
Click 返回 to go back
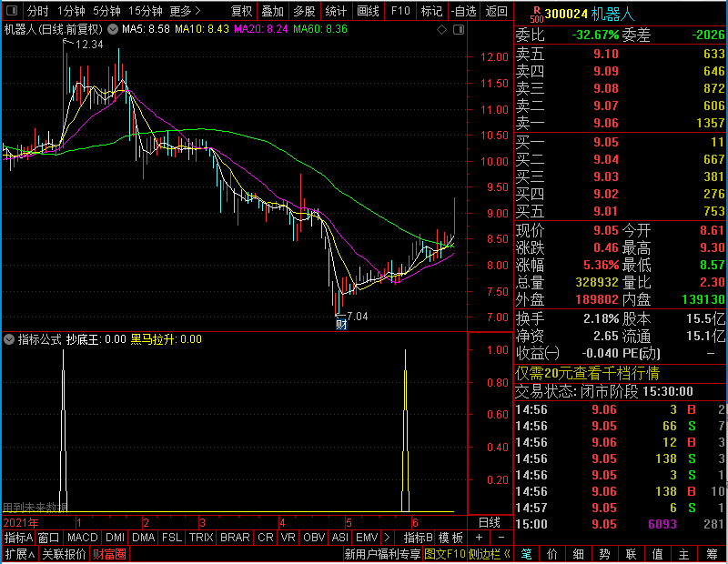pyautogui.click(x=496, y=11)
